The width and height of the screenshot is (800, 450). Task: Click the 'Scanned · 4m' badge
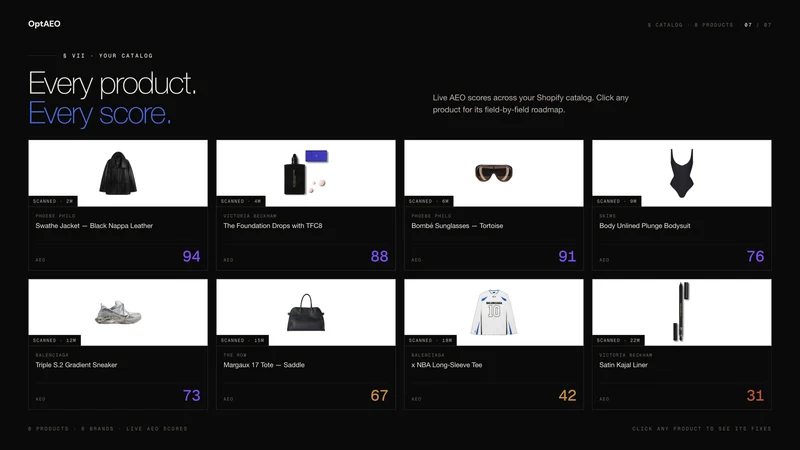point(241,202)
